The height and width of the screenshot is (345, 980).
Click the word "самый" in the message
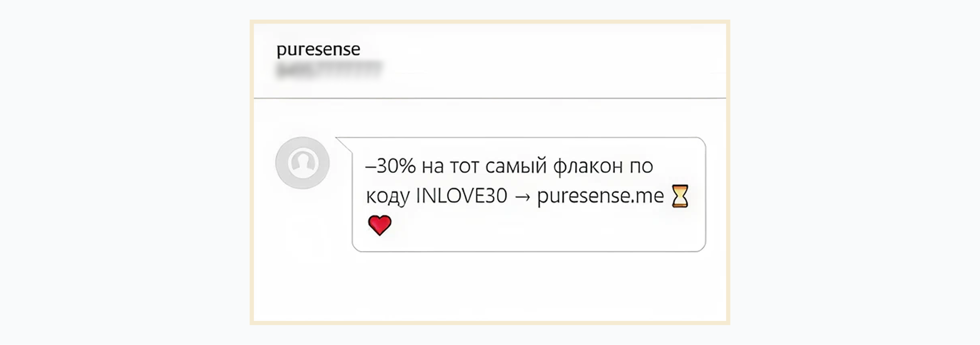point(516,167)
